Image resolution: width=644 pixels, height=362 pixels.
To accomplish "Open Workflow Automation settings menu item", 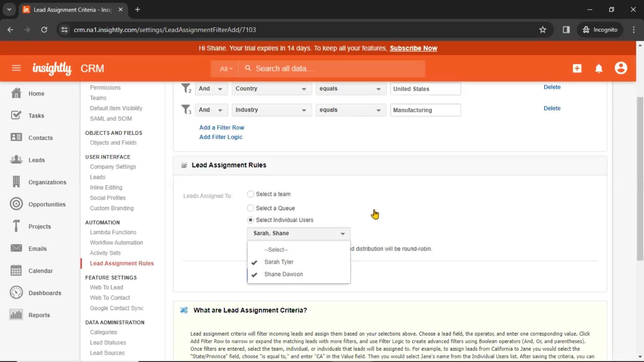I will click(117, 242).
